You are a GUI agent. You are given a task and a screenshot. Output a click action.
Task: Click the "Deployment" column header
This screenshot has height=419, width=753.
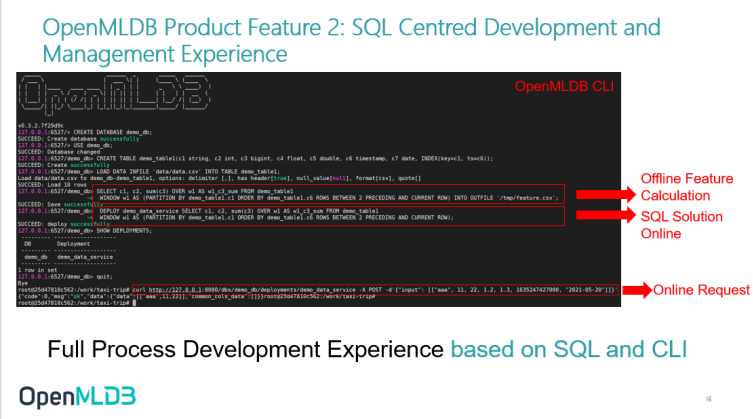(73, 244)
